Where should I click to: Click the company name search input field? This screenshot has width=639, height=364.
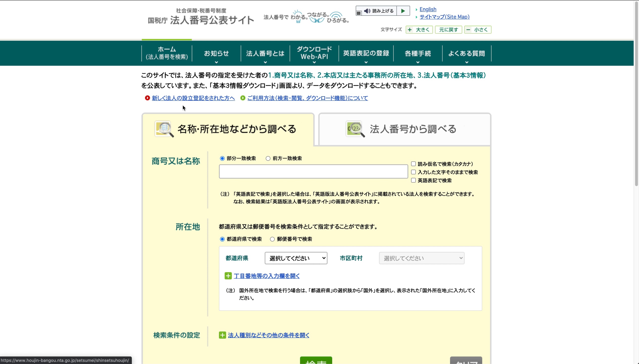tap(313, 171)
